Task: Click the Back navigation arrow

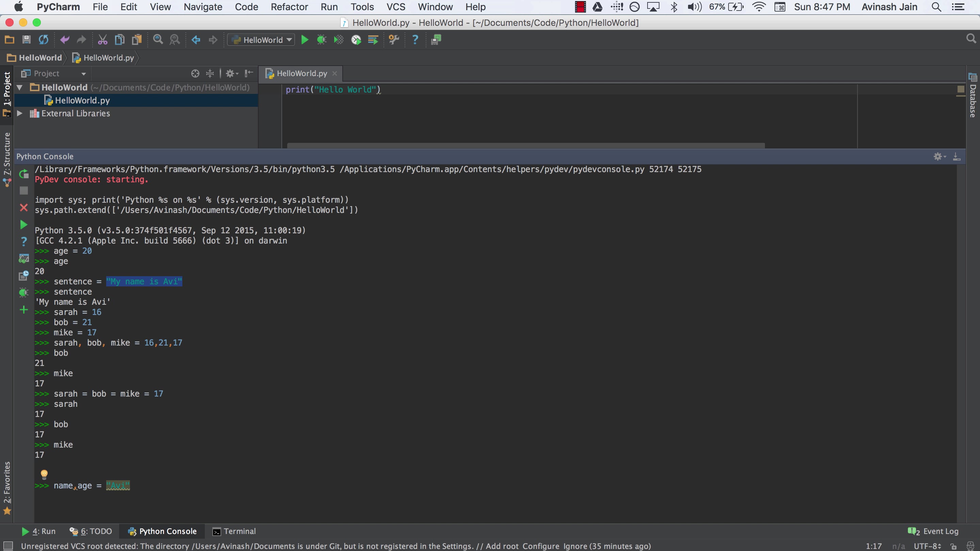Action: click(x=196, y=39)
